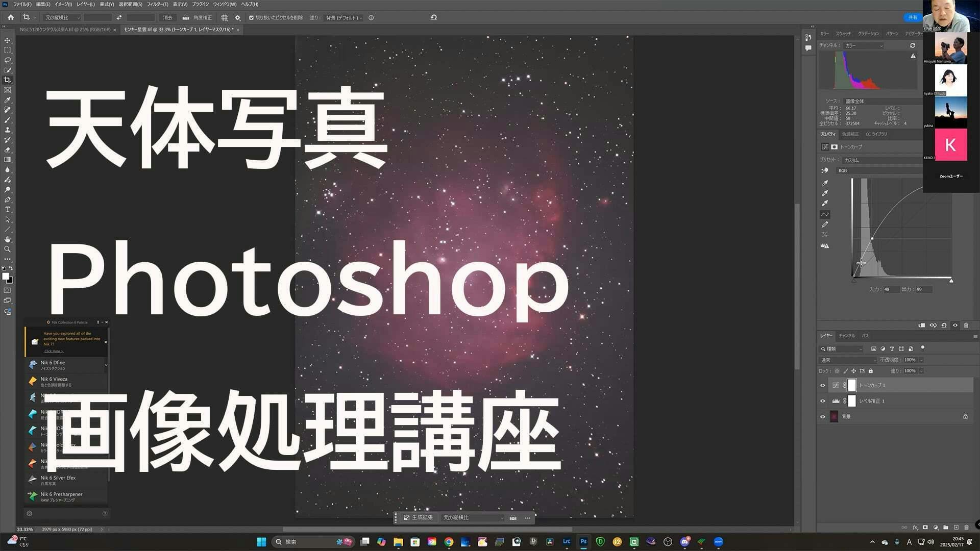Open blend mode 通常 dropdown
This screenshot has width=980, height=551.
(848, 360)
